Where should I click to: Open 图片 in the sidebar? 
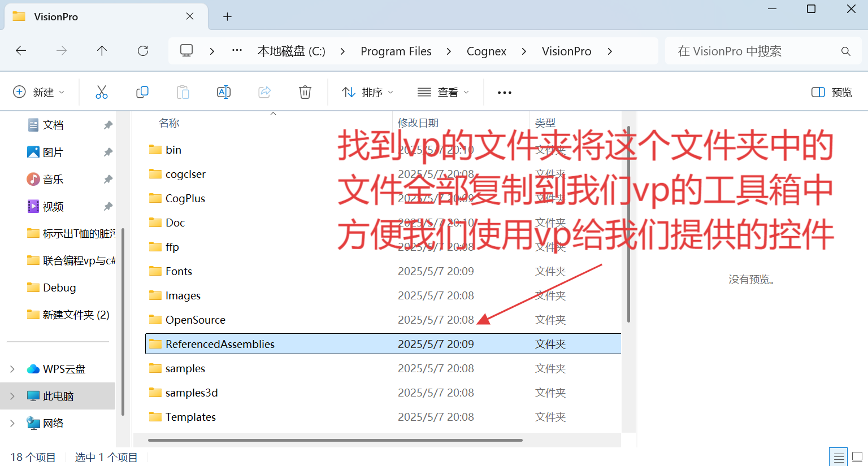pyautogui.click(x=53, y=152)
